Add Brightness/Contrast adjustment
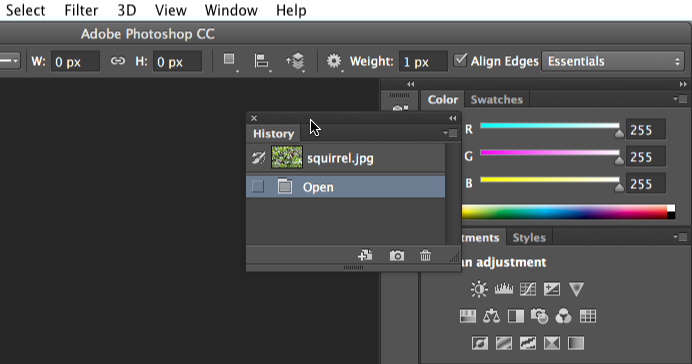 [x=479, y=289]
